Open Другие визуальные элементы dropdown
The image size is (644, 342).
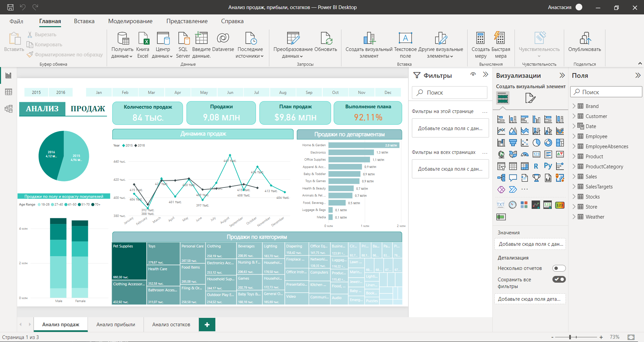[440, 45]
